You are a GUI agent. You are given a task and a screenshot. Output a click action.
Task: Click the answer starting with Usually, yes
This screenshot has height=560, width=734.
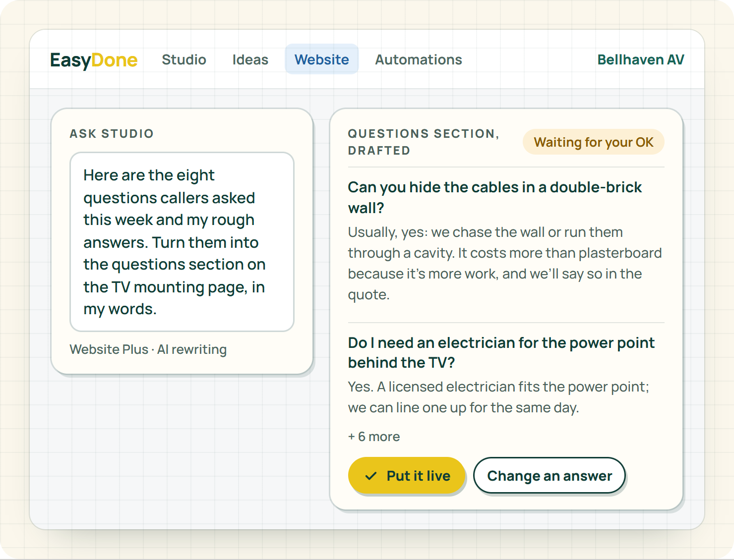pos(505,263)
